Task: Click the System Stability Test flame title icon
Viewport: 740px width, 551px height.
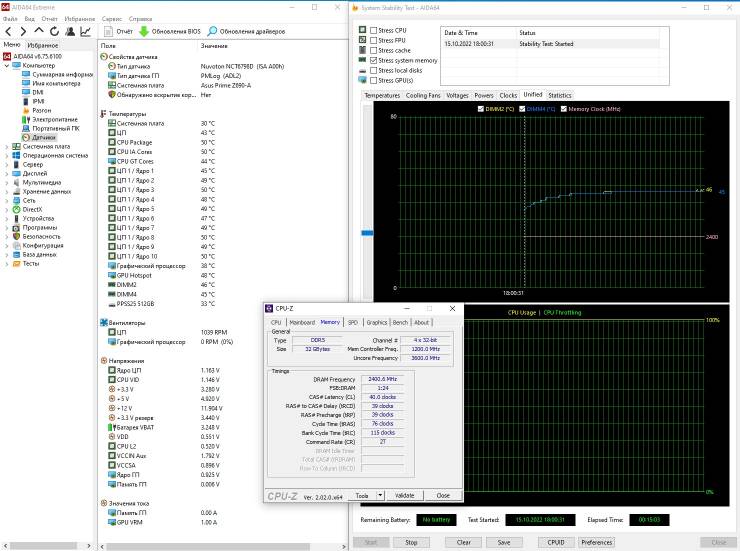Action: [x=355, y=8]
